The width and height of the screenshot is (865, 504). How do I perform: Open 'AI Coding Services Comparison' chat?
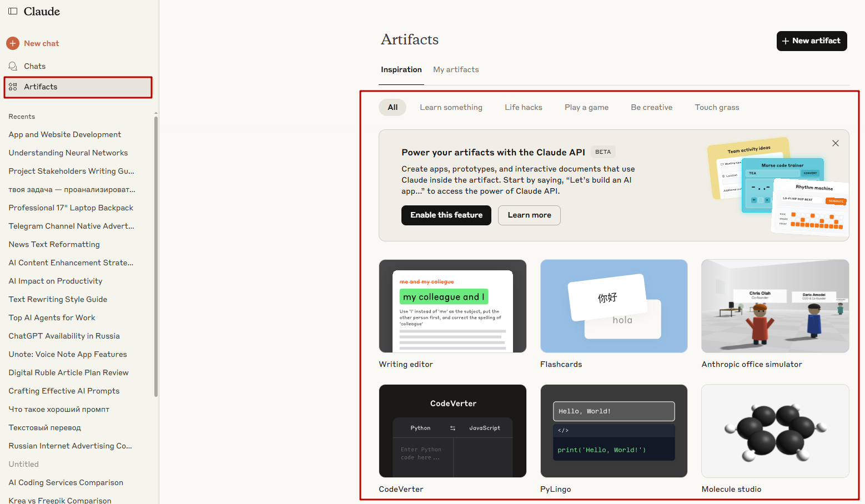(x=66, y=482)
